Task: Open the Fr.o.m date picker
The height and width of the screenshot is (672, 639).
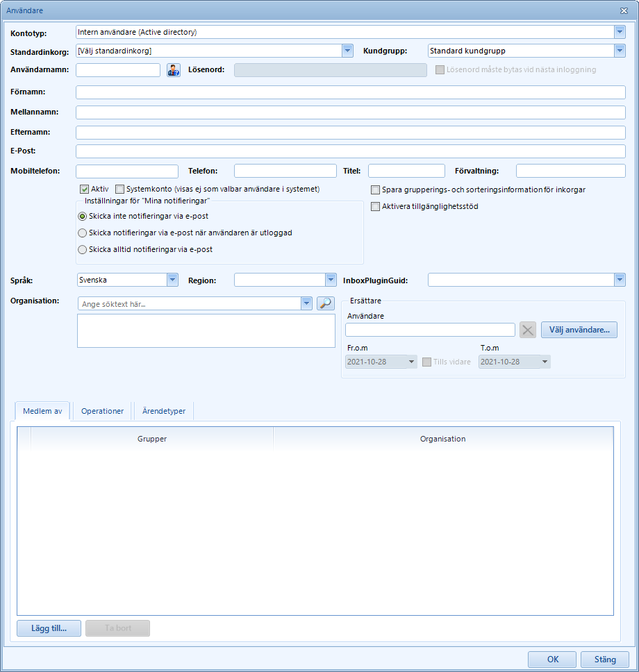Action: 411,362
